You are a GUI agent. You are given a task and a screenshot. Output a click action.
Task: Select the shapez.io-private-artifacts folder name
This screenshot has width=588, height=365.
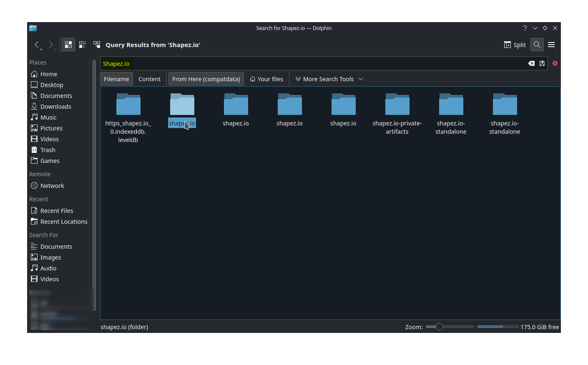(397, 127)
